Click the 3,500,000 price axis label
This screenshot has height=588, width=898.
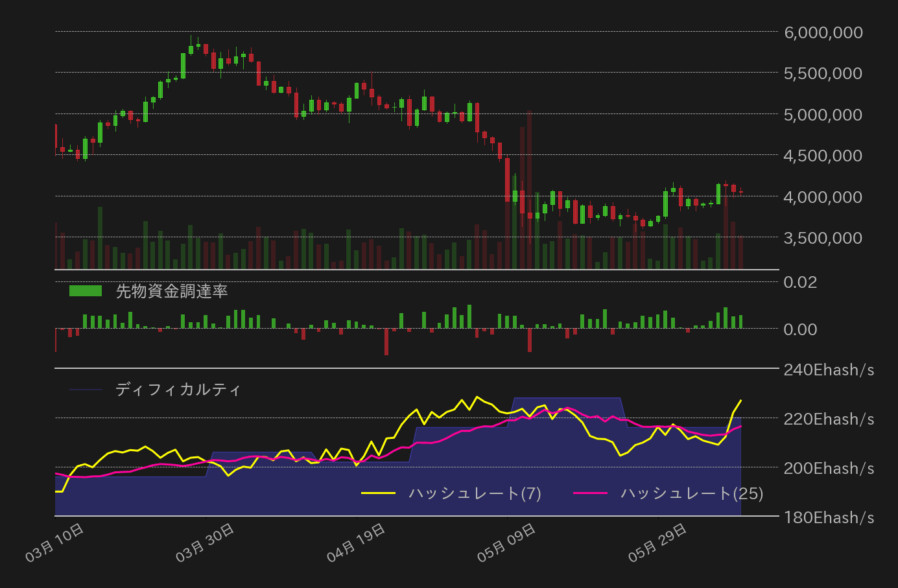click(x=821, y=238)
